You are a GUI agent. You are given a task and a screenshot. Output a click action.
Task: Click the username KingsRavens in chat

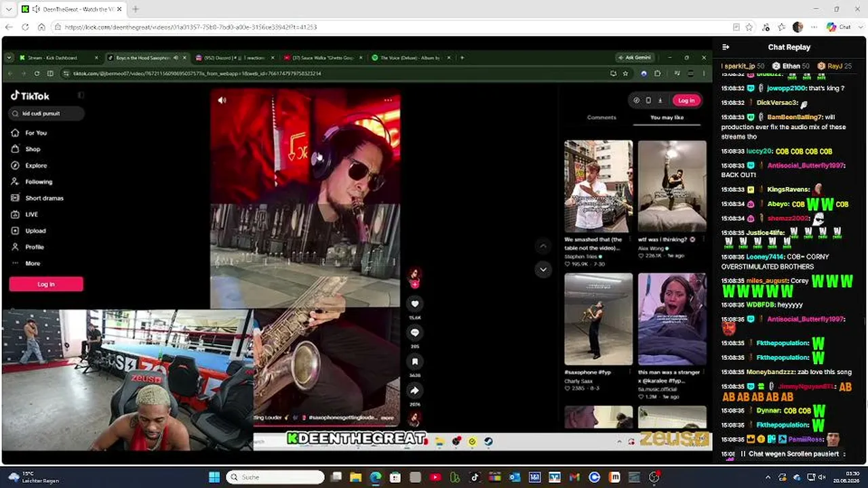pyautogui.click(x=789, y=190)
